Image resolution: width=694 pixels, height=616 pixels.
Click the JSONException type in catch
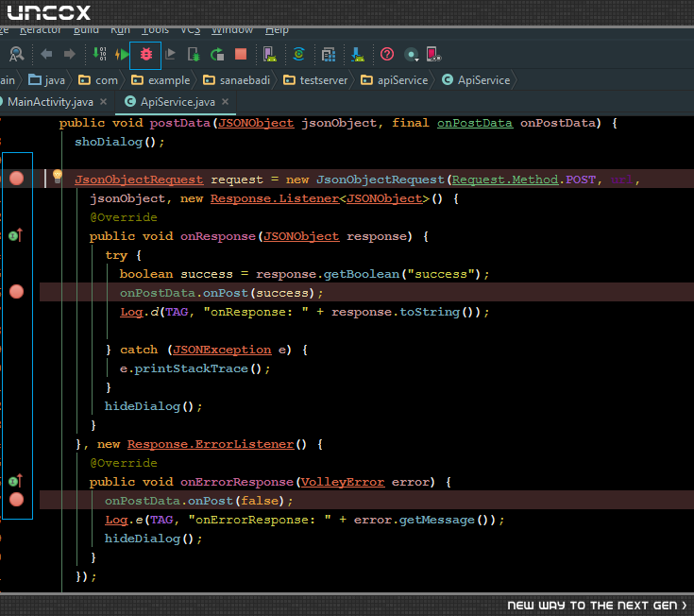(222, 350)
